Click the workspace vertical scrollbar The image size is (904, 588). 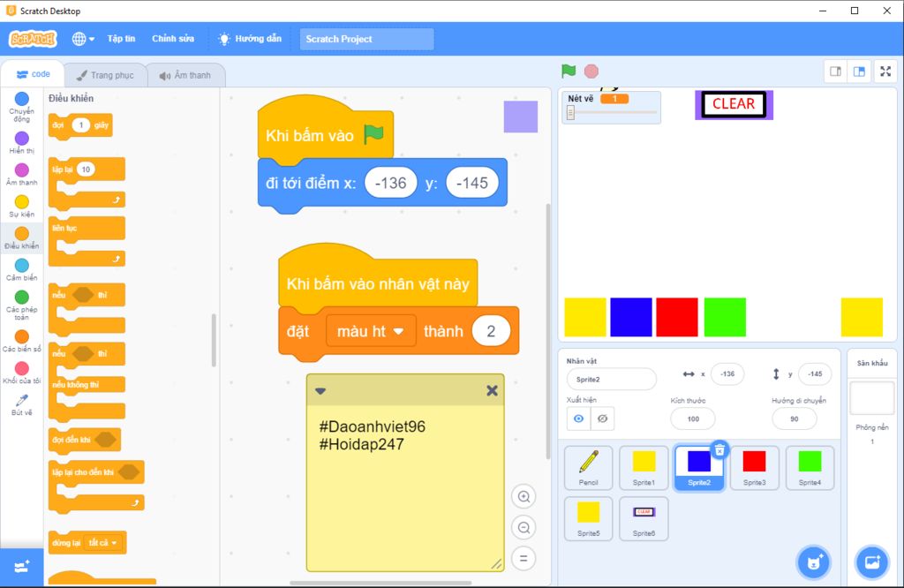pos(547,331)
